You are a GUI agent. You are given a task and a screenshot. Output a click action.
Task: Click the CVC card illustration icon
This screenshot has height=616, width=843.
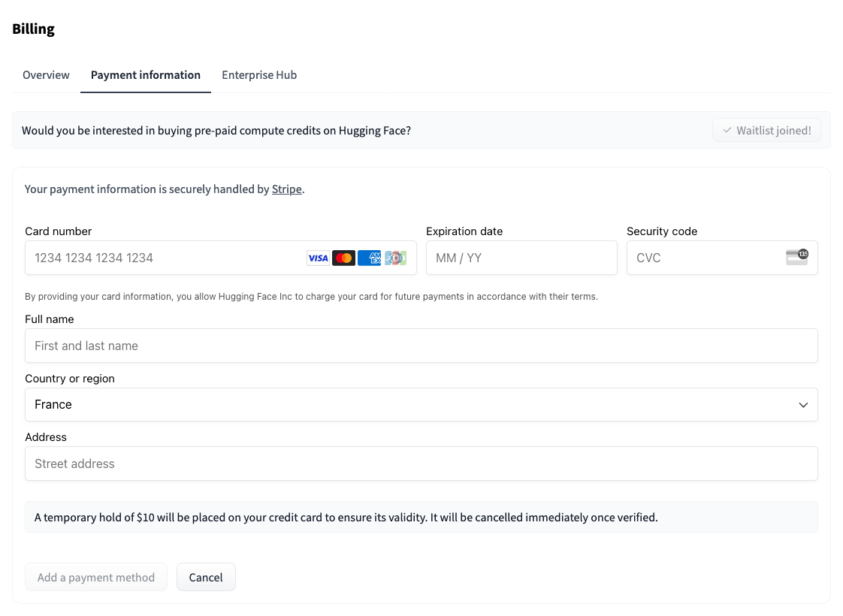click(796, 258)
